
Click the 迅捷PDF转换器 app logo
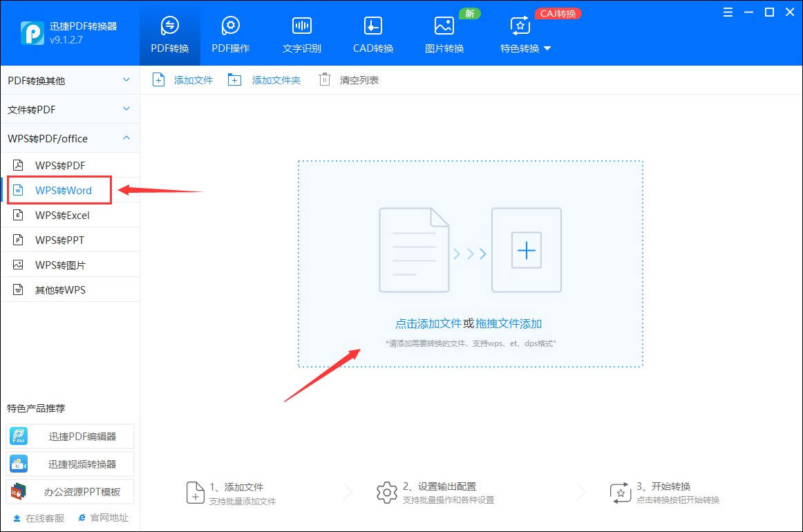[x=32, y=33]
